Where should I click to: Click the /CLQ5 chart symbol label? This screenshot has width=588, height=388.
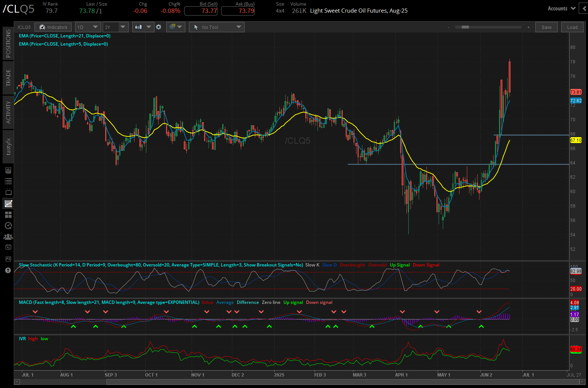point(24,27)
